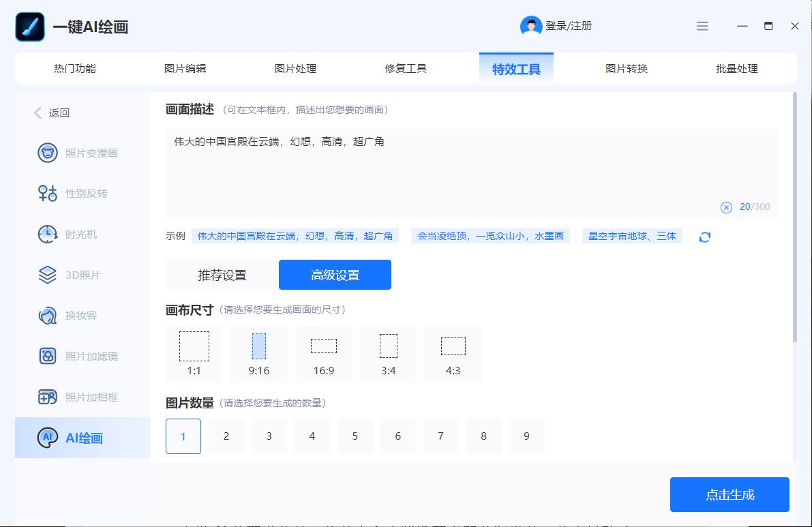Switch to the 特效工具 tab
The height and width of the screenshot is (527, 812).
tap(516, 68)
